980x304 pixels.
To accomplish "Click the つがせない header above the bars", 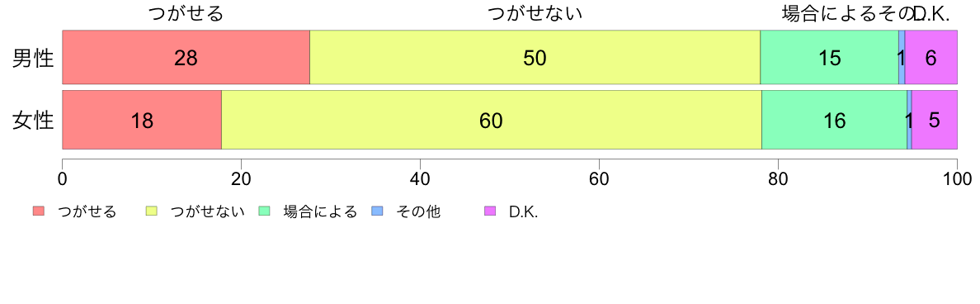I will coord(535,13).
